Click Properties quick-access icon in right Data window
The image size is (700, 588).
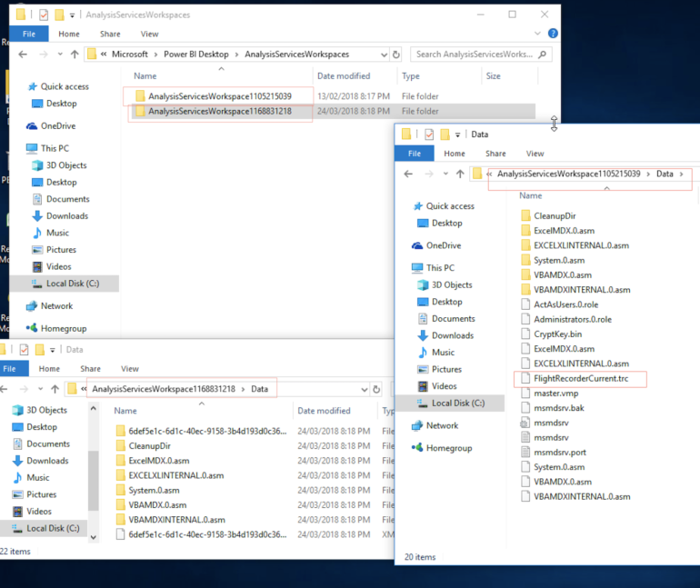point(429,135)
